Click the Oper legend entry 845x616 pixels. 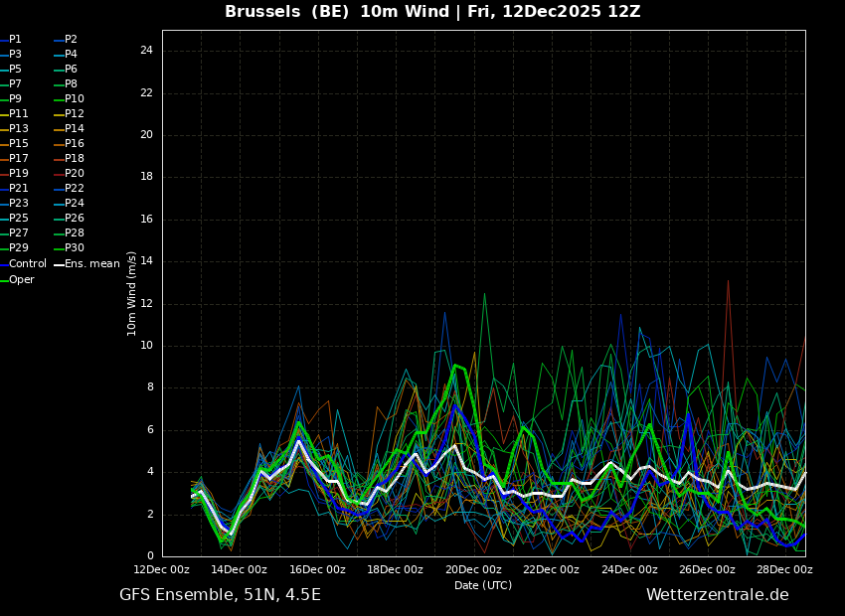pos(22,280)
